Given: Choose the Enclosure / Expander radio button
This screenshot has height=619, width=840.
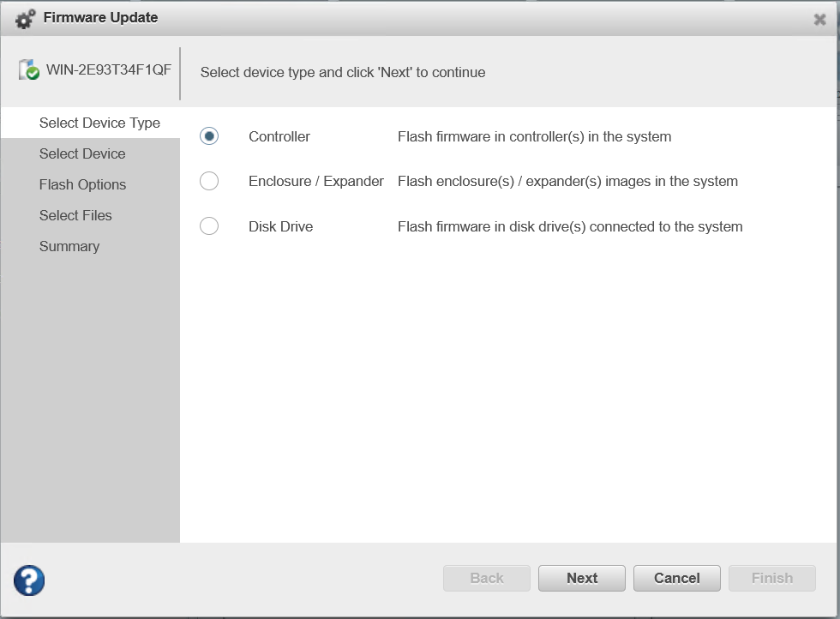Looking at the screenshot, I should pyautogui.click(x=209, y=181).
